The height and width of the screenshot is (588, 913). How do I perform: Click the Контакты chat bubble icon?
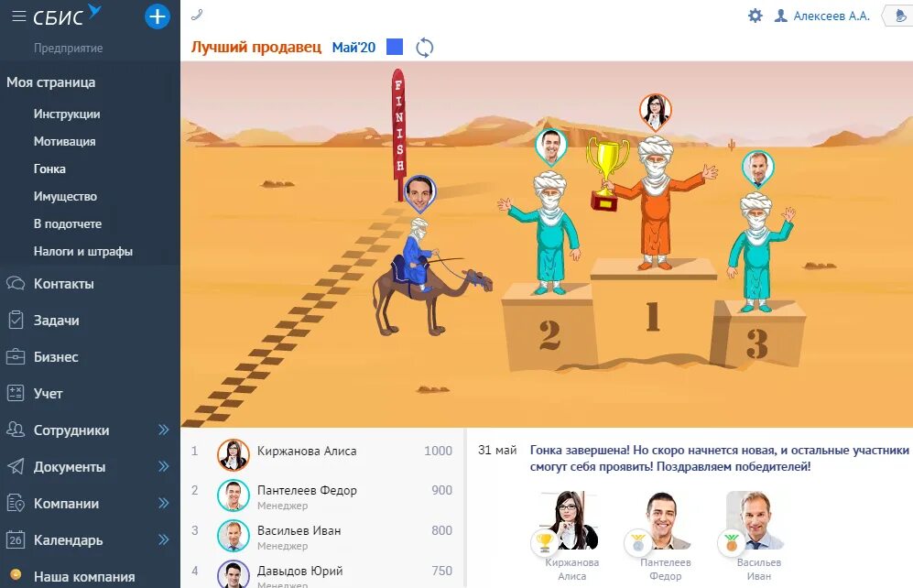[16, 284]
